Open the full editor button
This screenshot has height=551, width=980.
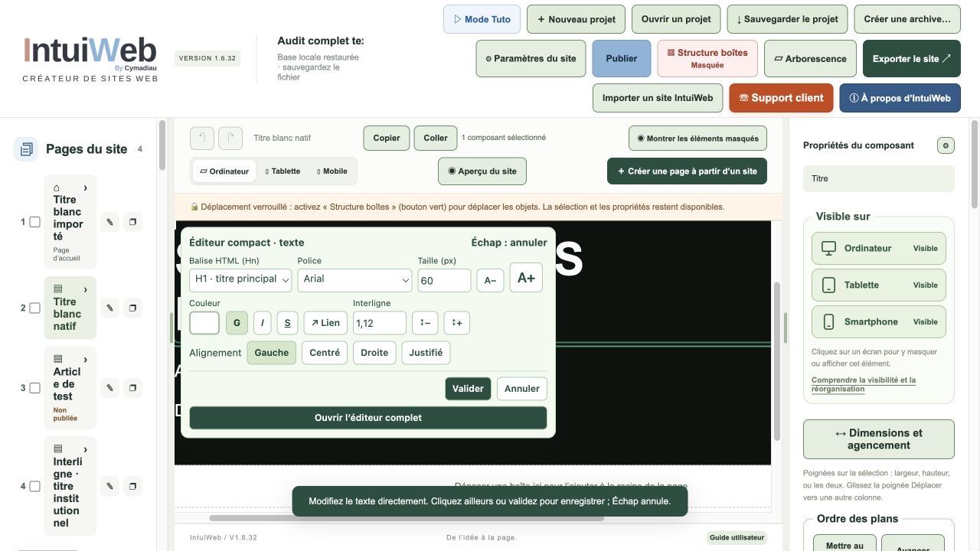(368, 418)
